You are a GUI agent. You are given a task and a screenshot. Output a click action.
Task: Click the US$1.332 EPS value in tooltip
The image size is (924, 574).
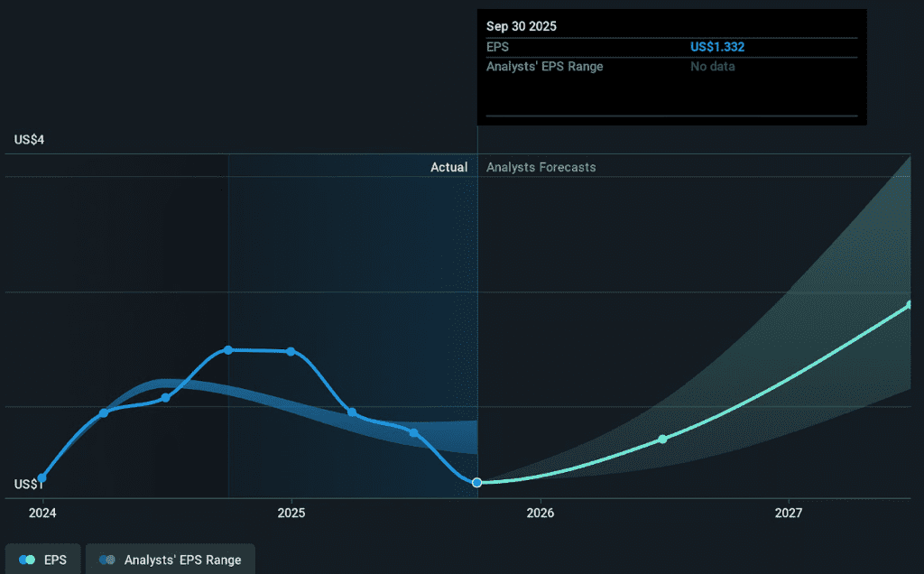tap(717, 47)
